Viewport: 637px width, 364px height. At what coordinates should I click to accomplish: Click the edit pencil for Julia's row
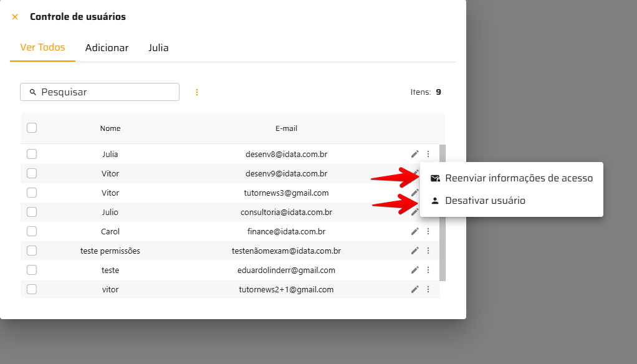pyautogui.click(x=414, y=154)
